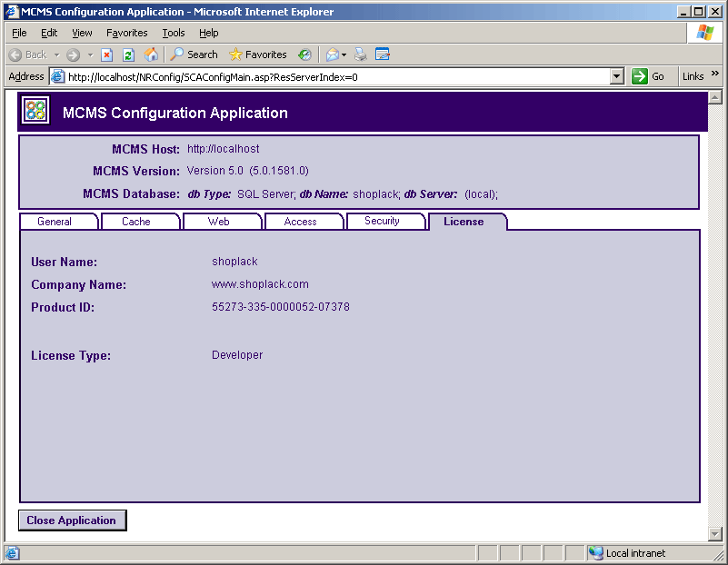The image size is (728, 565).
Task: Click the Forward arrow icon
Action: pyautogui.click(x=73, y=55)
